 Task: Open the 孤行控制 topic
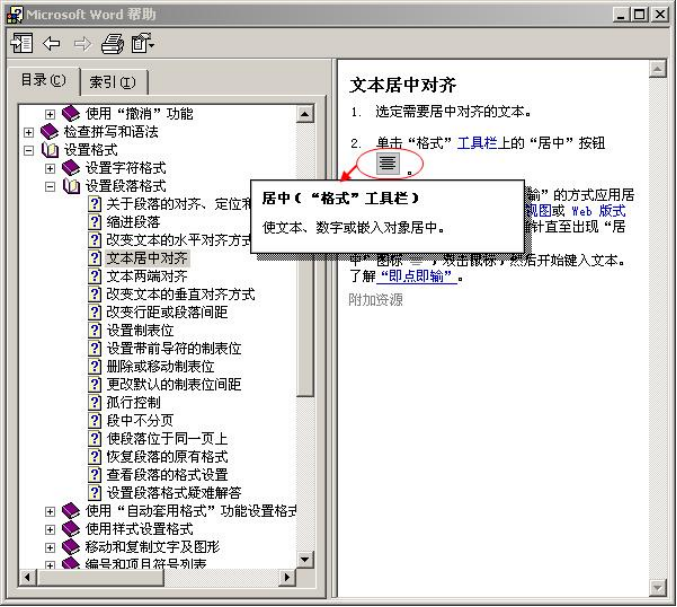(x=133, y=402)
